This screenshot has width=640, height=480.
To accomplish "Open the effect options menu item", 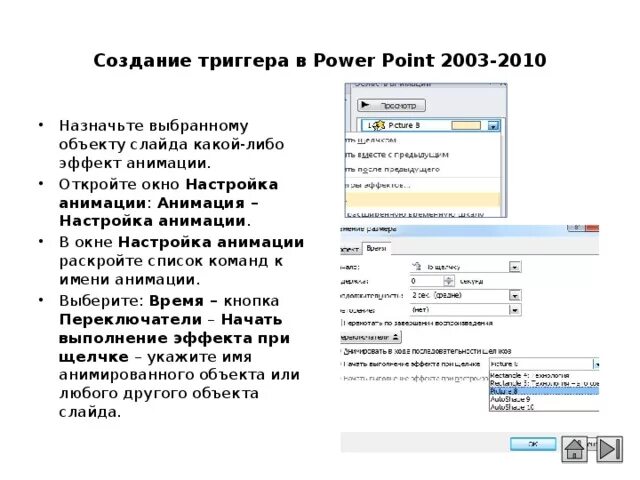I will [422, 185].
